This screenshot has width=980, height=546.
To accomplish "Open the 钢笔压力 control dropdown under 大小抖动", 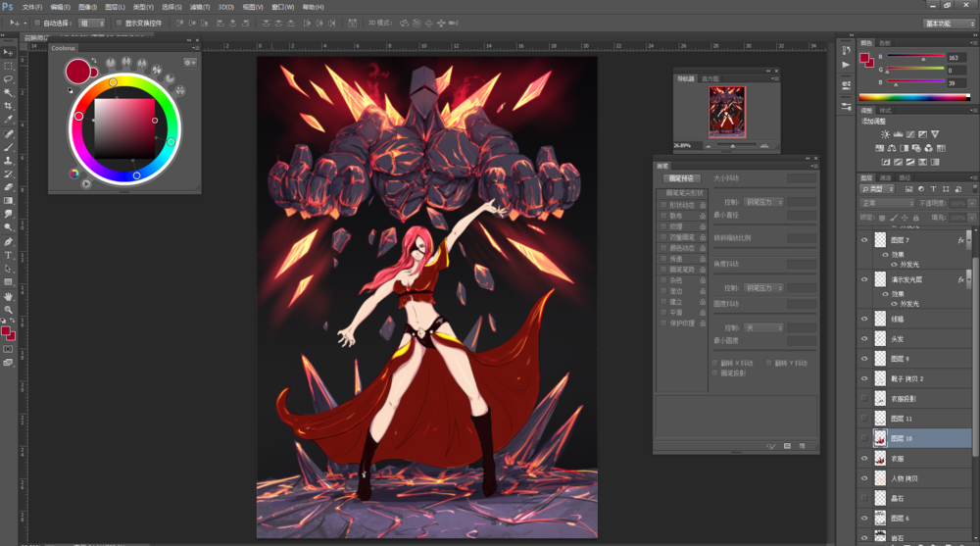I will 765,202.
